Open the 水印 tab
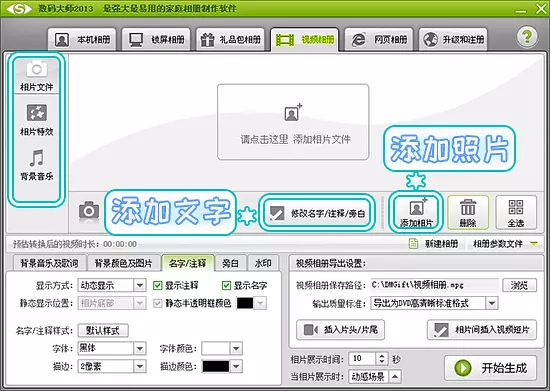The width and height of the screenshot is (550, 391). [x=263, y=263]
